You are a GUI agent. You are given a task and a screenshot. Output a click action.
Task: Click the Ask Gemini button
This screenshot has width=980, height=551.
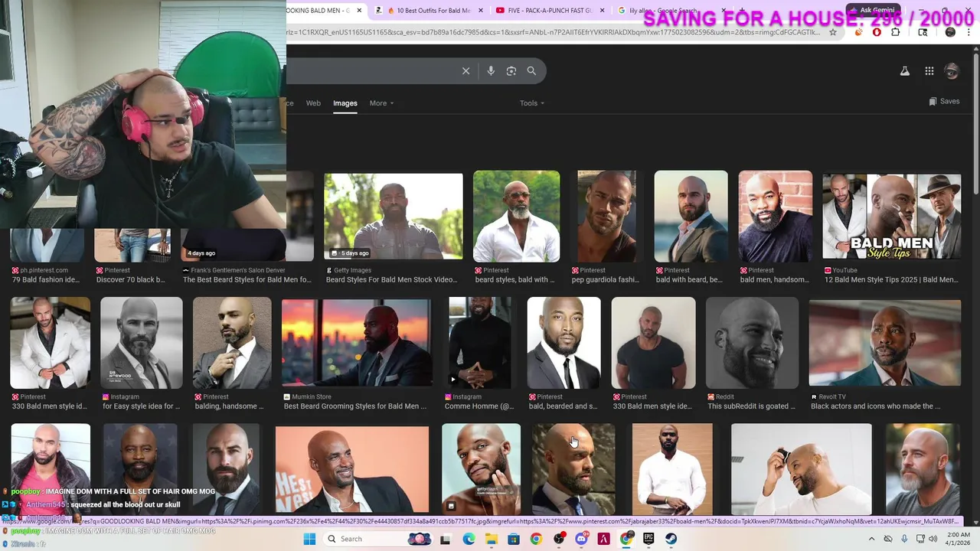click(872, 10)
